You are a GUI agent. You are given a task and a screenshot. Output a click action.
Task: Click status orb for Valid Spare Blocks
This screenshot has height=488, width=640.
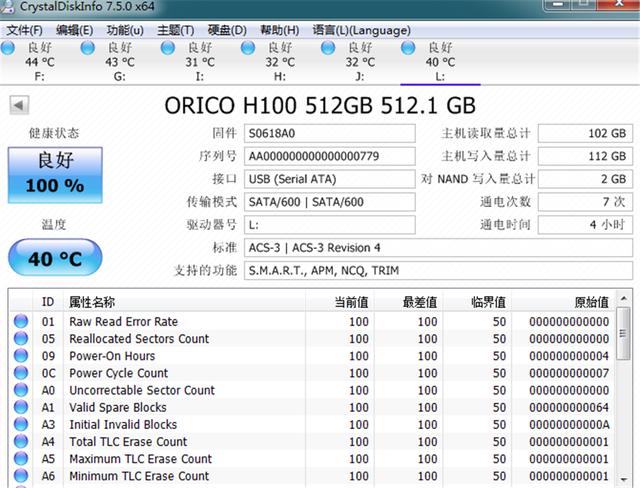pos(21,407)
